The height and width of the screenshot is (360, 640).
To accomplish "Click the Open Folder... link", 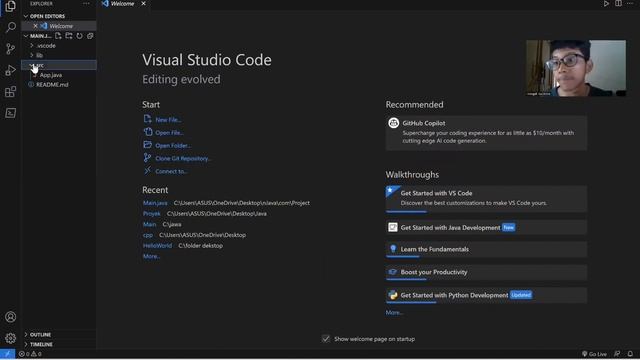I will (173, 145).
